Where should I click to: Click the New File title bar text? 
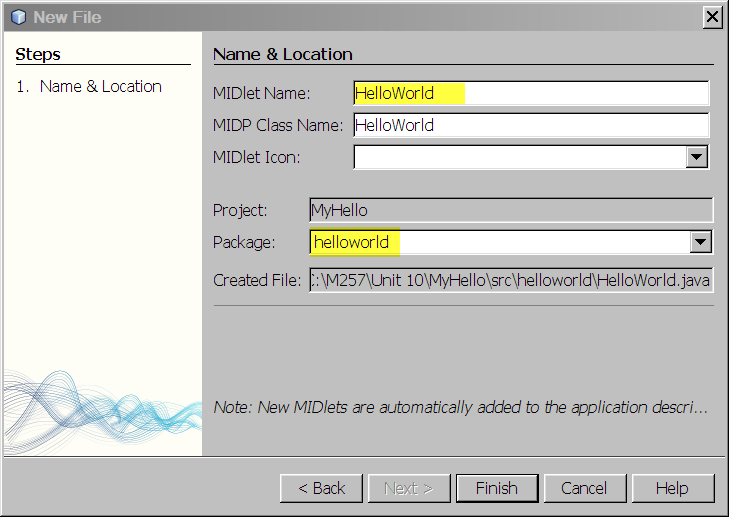67,17
